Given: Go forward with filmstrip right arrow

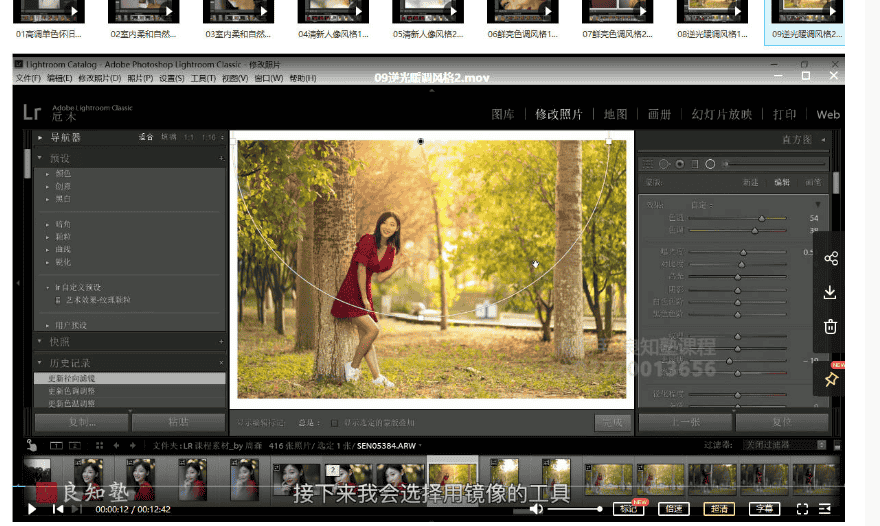Looking at the screenshot, I should pyautogui.click(x=132, y=446).
